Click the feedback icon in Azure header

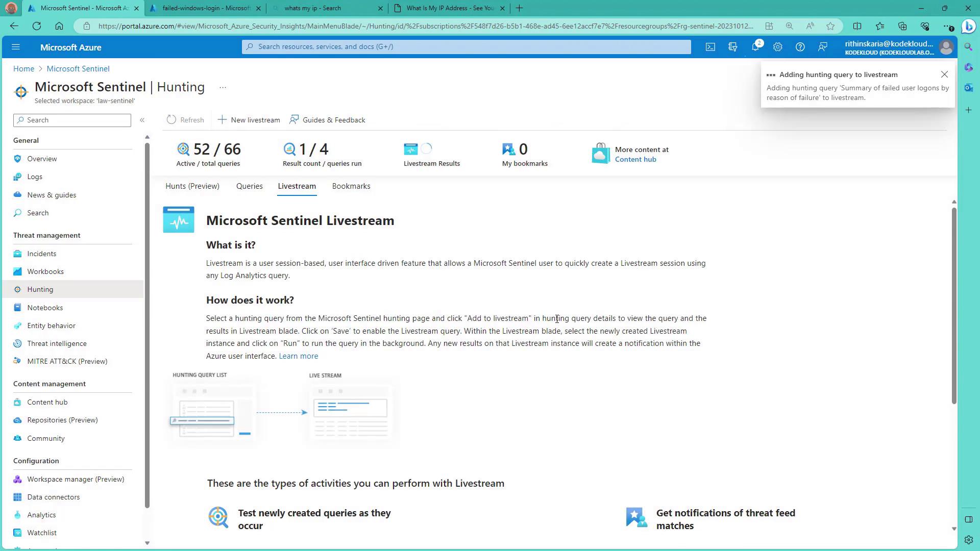822,47
